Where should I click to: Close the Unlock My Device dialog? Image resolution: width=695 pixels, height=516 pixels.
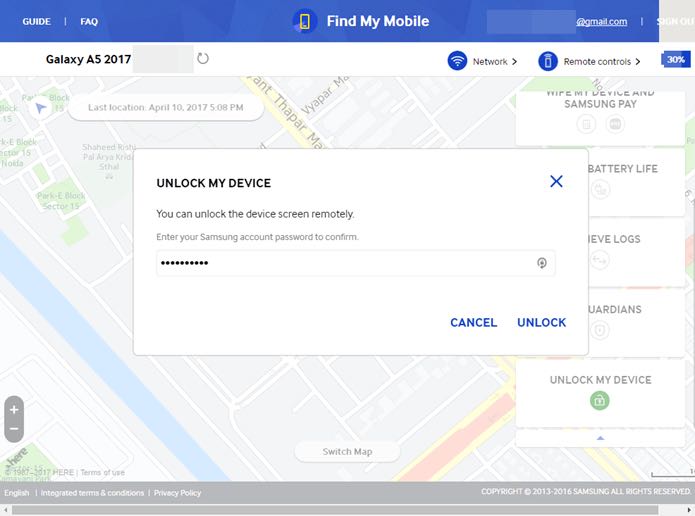[556, 181]
